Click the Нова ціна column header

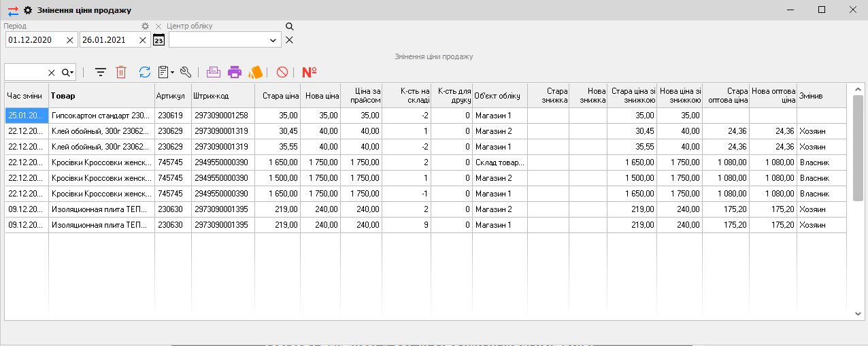point(322,96)
